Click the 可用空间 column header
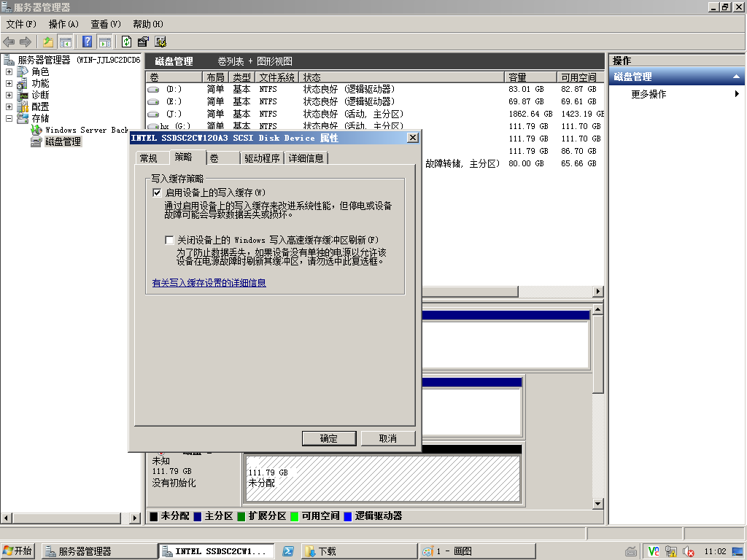This screenshot has height=560, width=747. (x=578, y=77)
